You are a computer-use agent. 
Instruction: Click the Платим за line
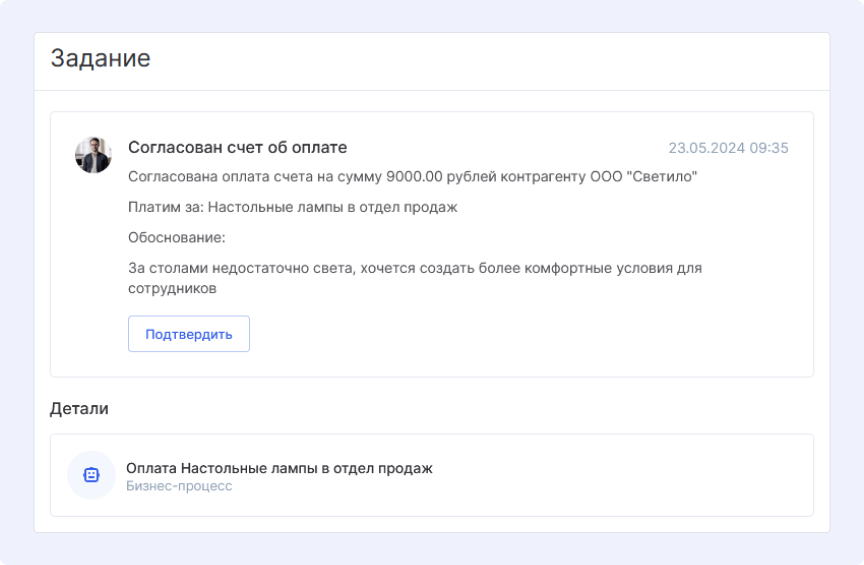pyautogui.click(x=292, y=208)
